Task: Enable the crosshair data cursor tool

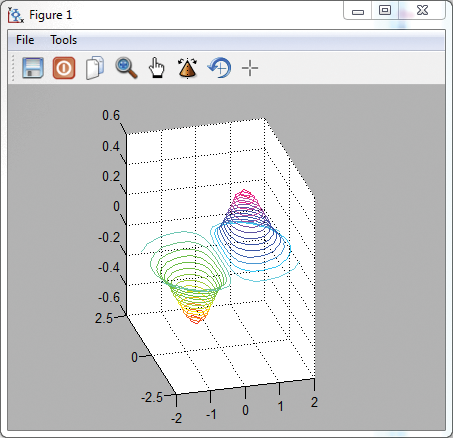Action: tap(250, 68)
